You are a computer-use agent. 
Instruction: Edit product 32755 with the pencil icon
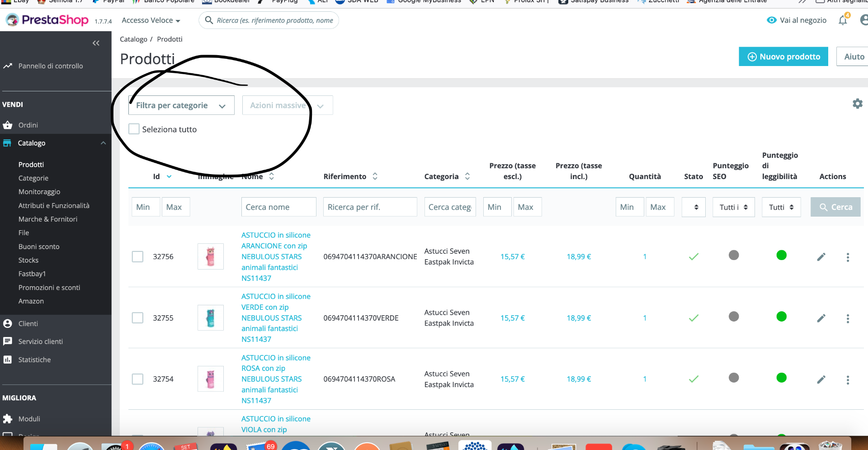tap(821, 318)
